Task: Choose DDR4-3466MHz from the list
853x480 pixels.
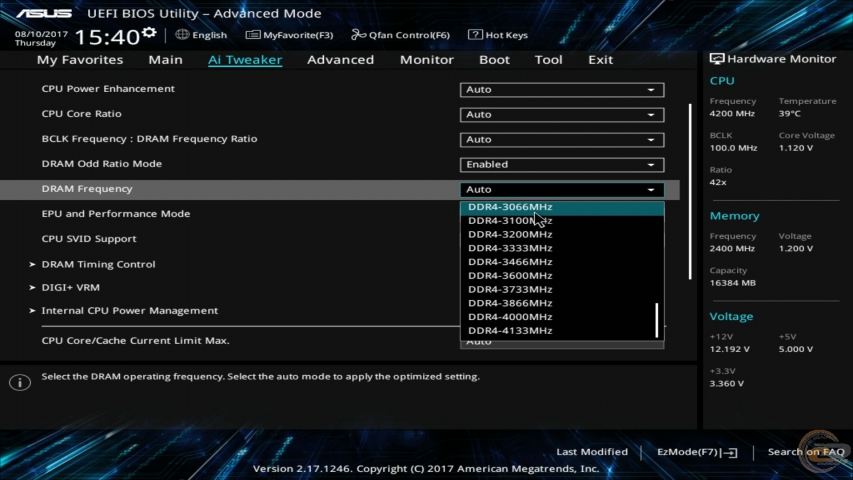Action: click(x=559, y=262)
